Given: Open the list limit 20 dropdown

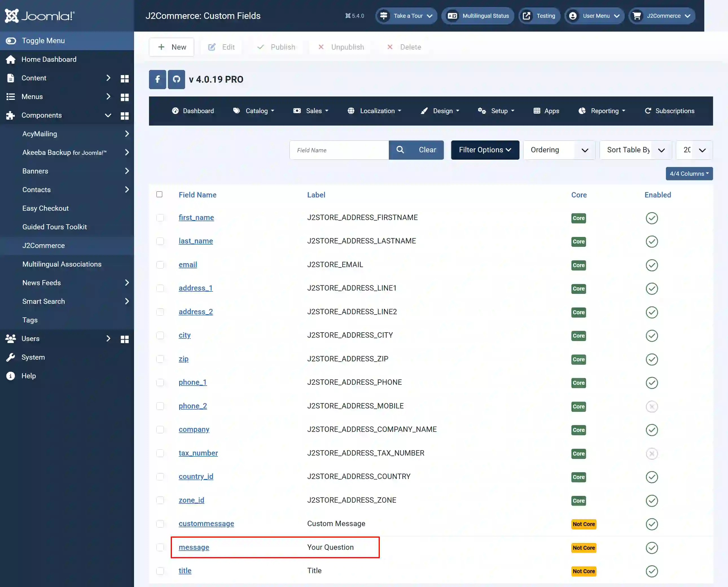Looking at the screenshot, I should click(x=694, y=150).
